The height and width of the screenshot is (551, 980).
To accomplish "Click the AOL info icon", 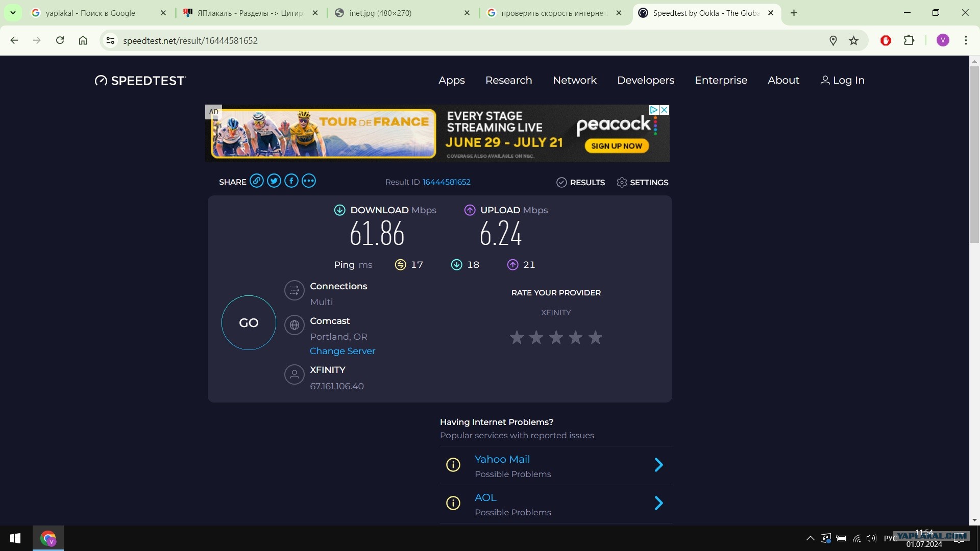I will pos(453,503).
